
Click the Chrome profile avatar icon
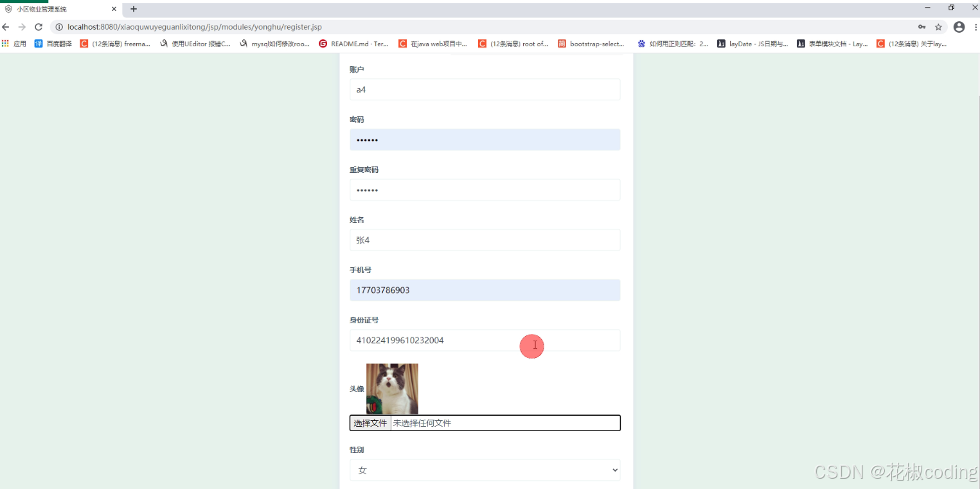(959, 27)
